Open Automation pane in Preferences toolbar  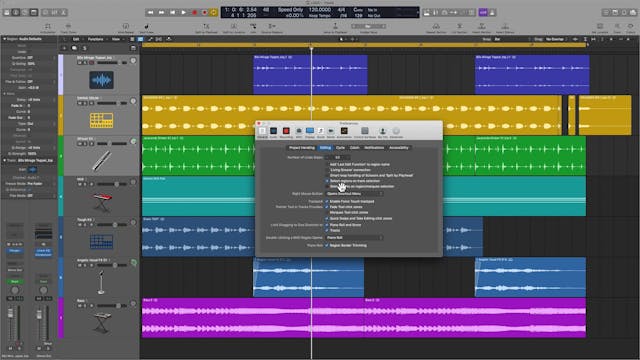pyautogui.click(x=344, y=132)
